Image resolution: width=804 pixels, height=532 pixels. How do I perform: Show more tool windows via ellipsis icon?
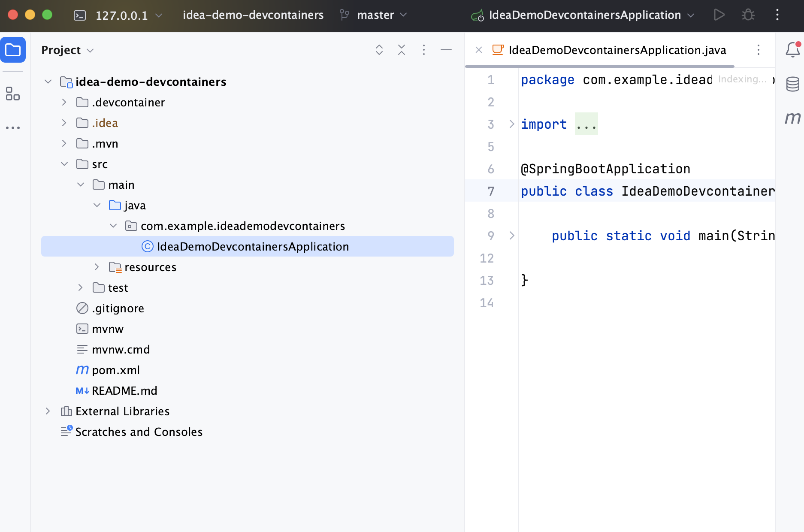13,127
